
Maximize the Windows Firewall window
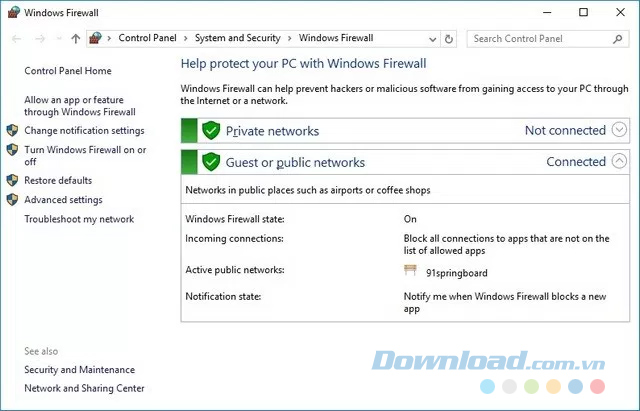pos(584,12)
